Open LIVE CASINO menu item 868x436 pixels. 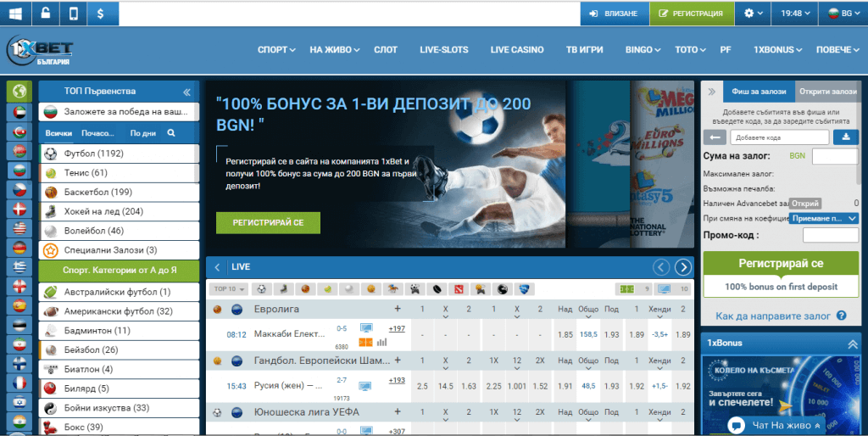tap(516, 50)
